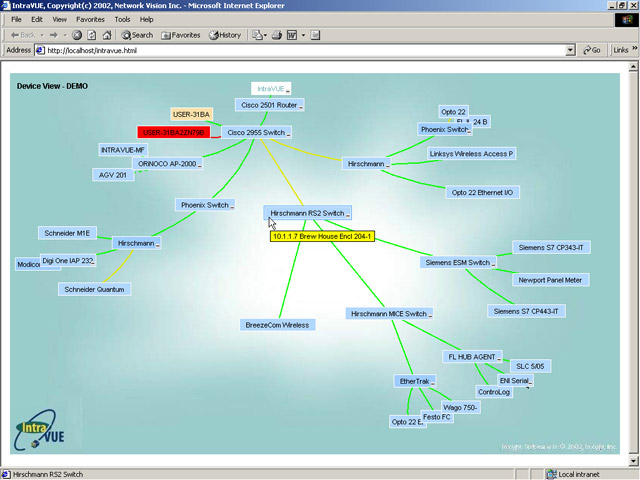This screenshot has height=480, width=640.
Task: Collapse the Hirschmann RS2 Switch node
Action: tap(348, 215)
